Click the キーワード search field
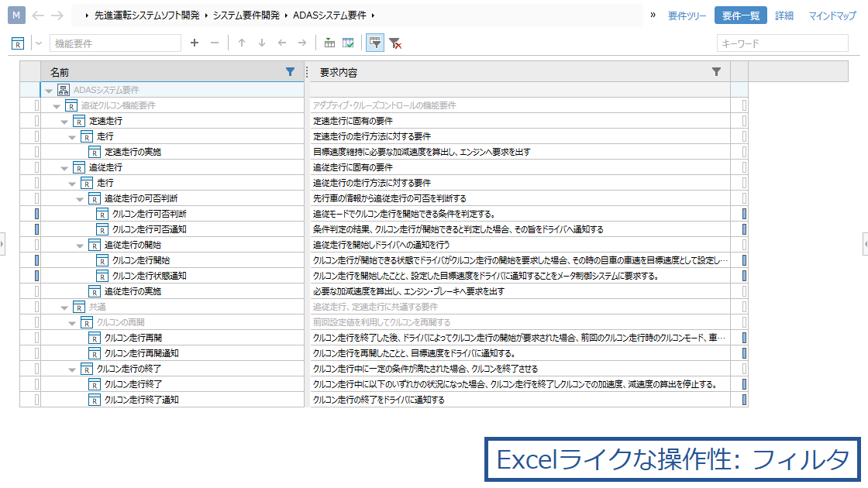The image size is (868, 488). 782,43
